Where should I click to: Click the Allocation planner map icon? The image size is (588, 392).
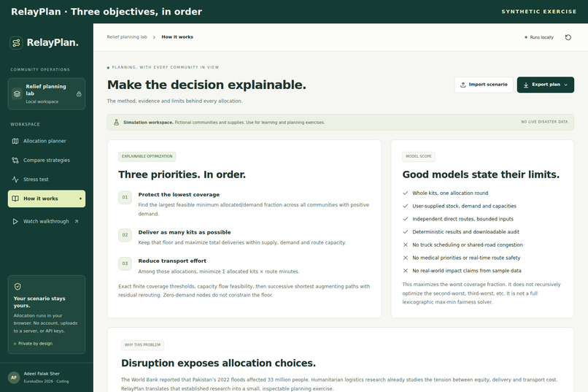15,141
